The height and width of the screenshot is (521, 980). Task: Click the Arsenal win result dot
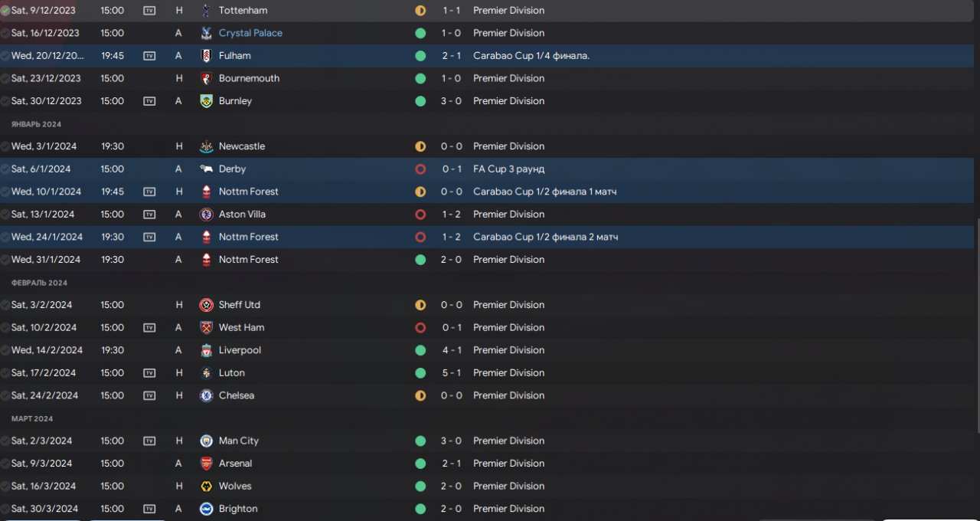pos(420,464)
